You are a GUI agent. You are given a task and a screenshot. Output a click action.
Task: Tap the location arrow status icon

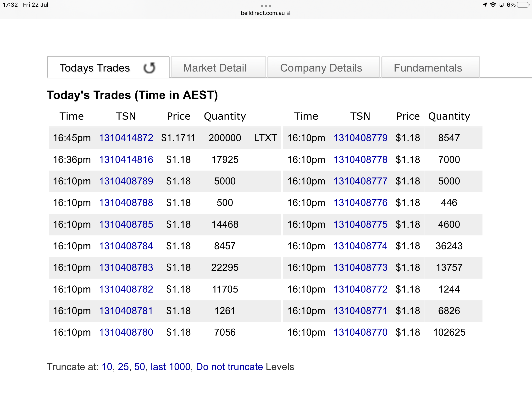coord(485,5)
